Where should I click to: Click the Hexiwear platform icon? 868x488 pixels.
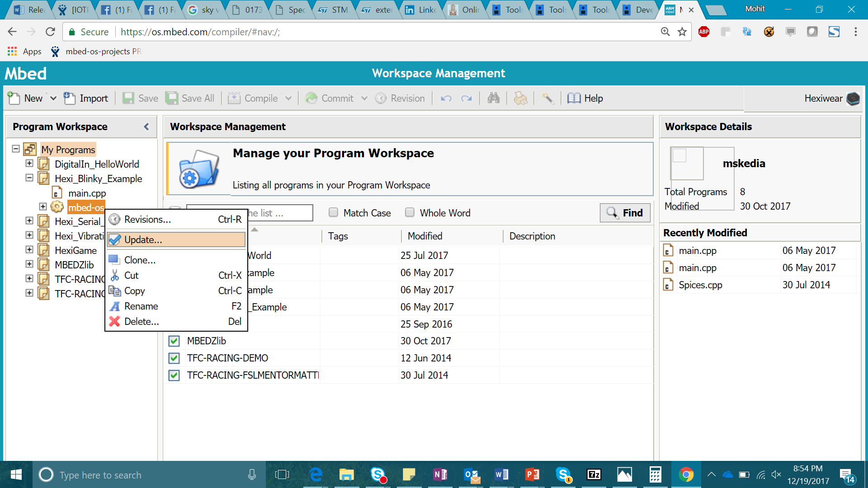pyautogui.click(x=853, y=98)
